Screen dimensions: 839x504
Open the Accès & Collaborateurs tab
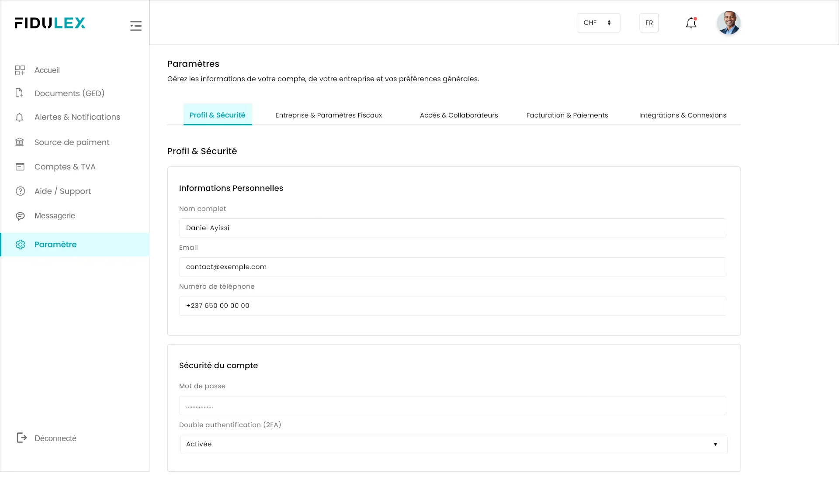tap(458, 115)
